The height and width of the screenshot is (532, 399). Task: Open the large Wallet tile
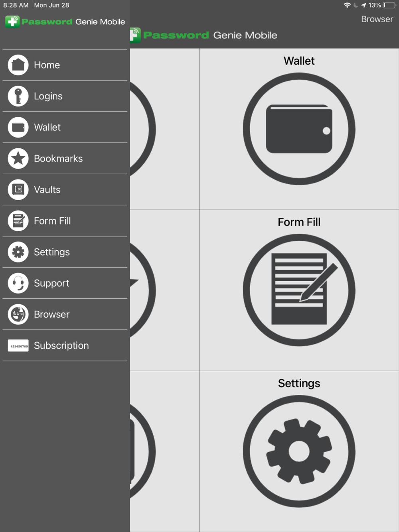[x=299, y=129]
